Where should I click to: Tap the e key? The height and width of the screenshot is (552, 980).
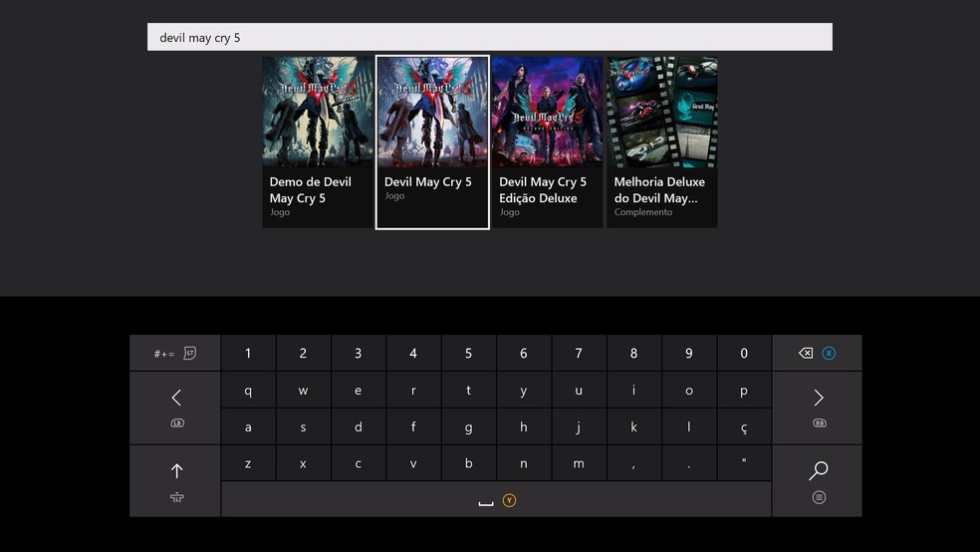coord(359,391)
